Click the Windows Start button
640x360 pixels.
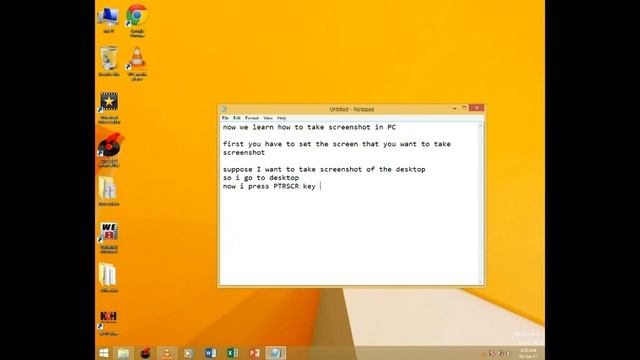coord(104,353)
